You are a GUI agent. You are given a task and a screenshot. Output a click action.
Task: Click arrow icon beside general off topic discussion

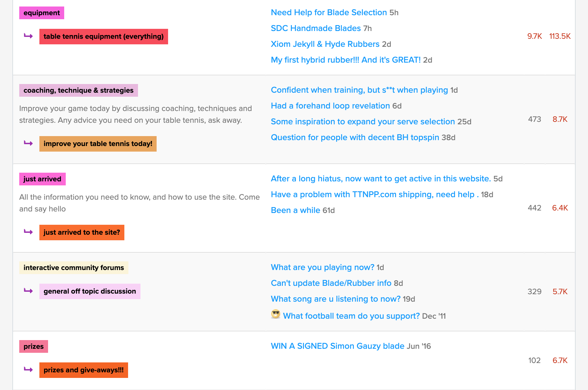pyautogui.click(x=29, y=291)
